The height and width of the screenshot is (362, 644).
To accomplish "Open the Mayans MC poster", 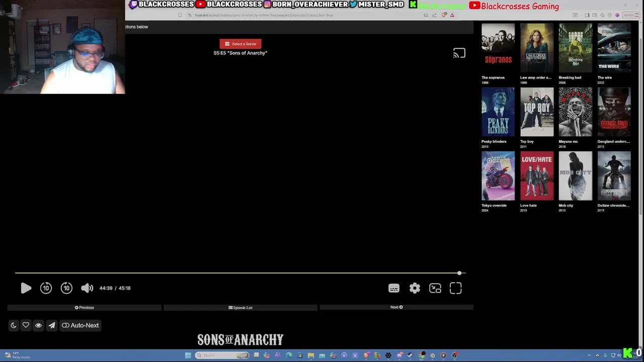I will (x=576, y=112).
